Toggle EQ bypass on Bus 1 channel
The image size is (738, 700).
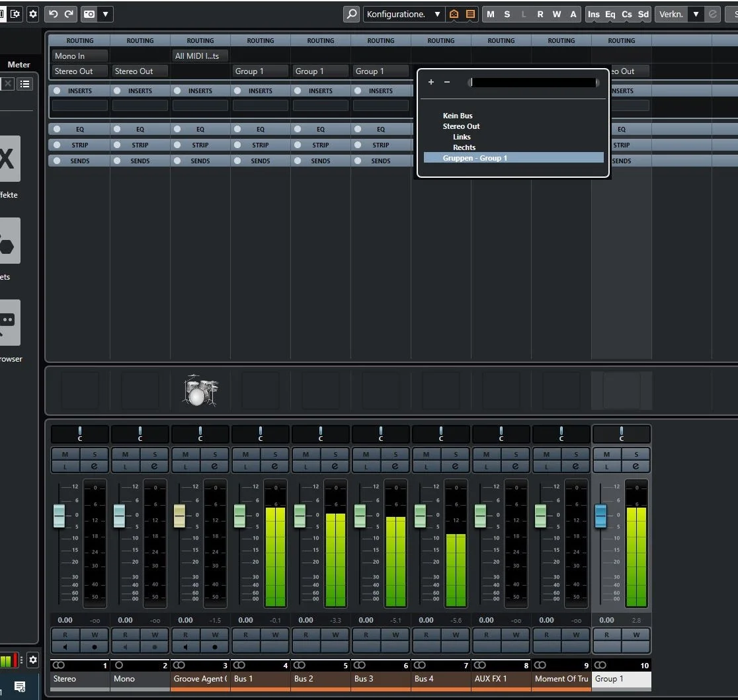tap(237, 129)
